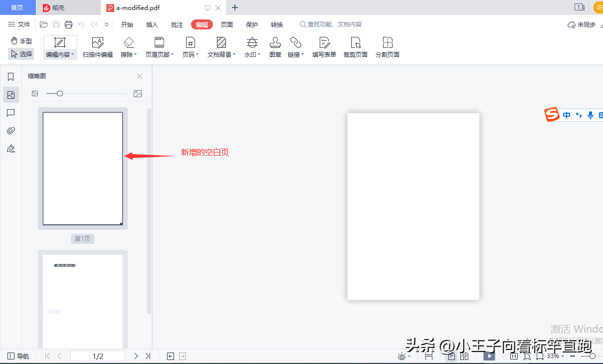Select the blank page 1 thumbnail
603x364 pixels.
tap(83, 169)
